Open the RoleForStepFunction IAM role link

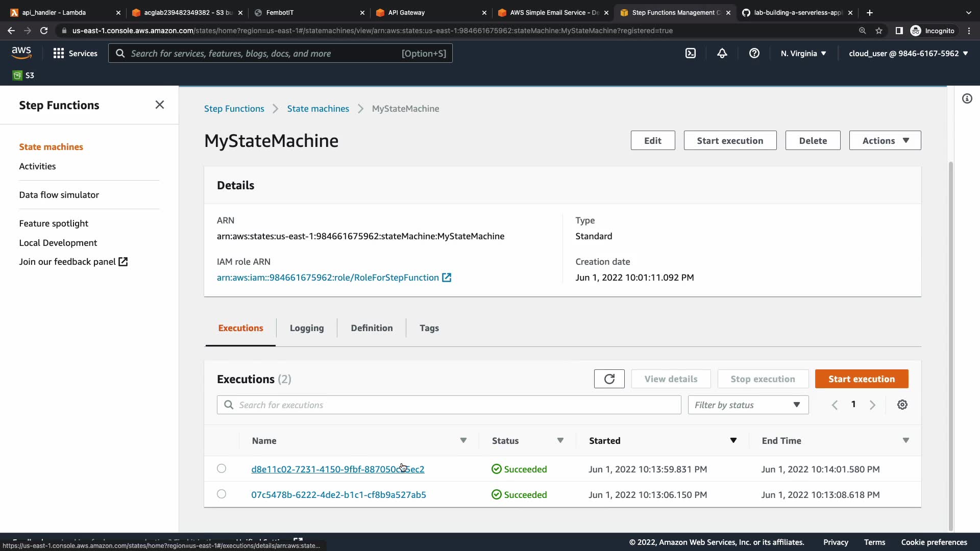[x=328, y=278]
